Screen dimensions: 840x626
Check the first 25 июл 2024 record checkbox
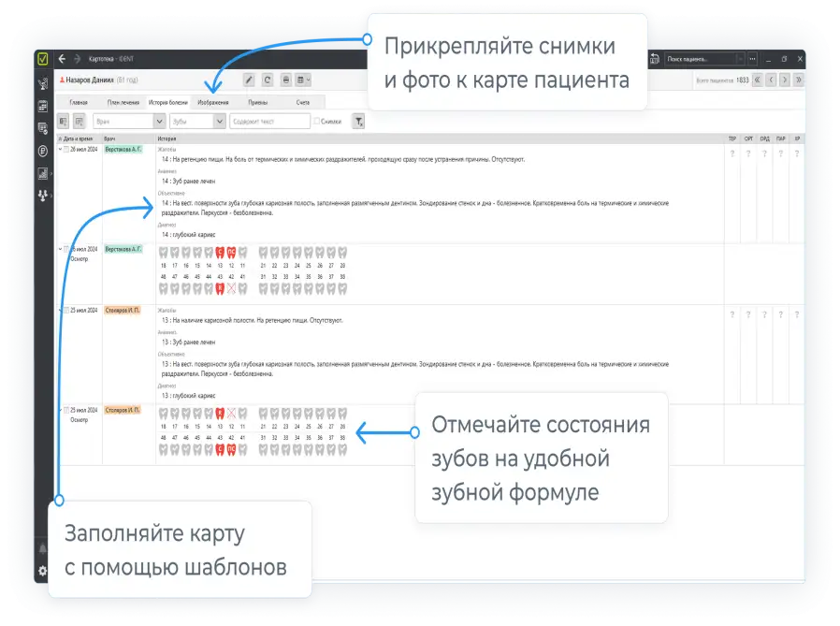pos(66,309)
